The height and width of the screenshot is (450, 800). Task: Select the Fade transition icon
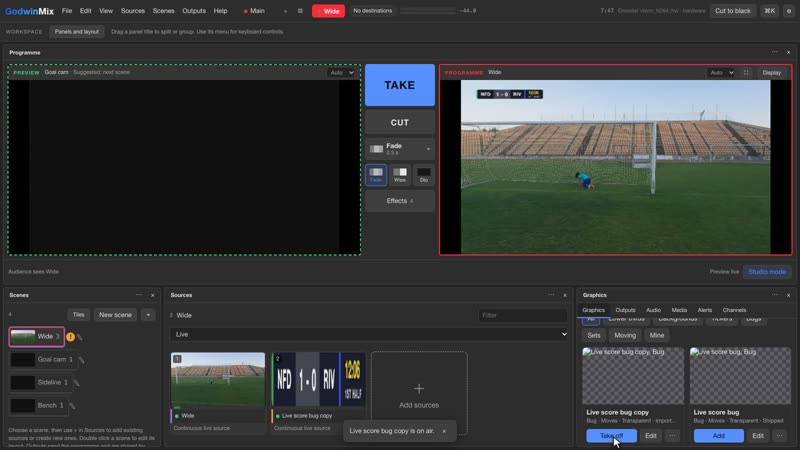coord(376,175)
